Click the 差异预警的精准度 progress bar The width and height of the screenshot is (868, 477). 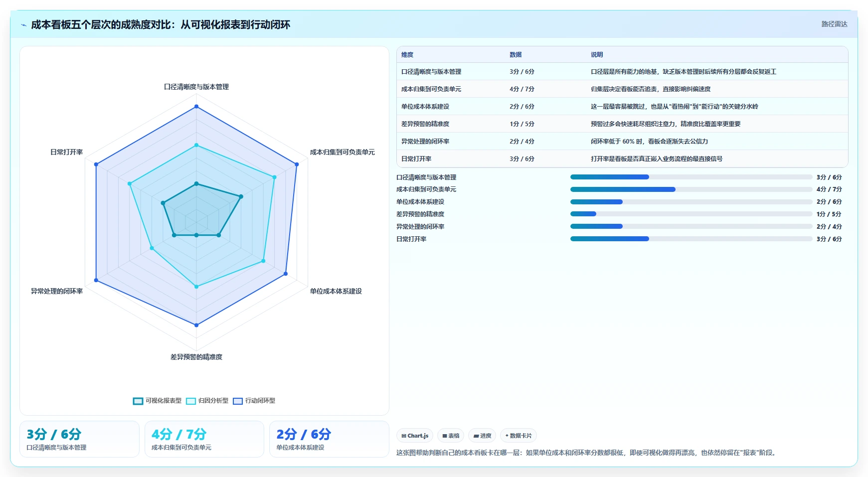coord(692,214)
